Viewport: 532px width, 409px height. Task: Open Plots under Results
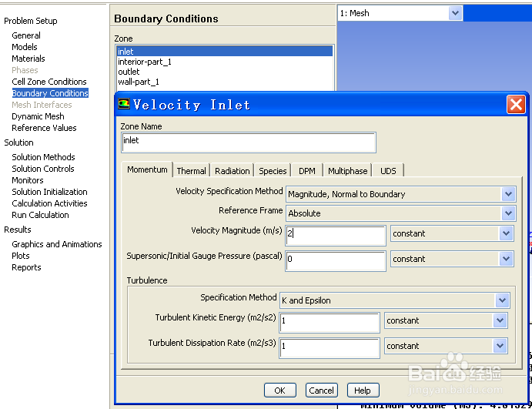click(21, 255)
